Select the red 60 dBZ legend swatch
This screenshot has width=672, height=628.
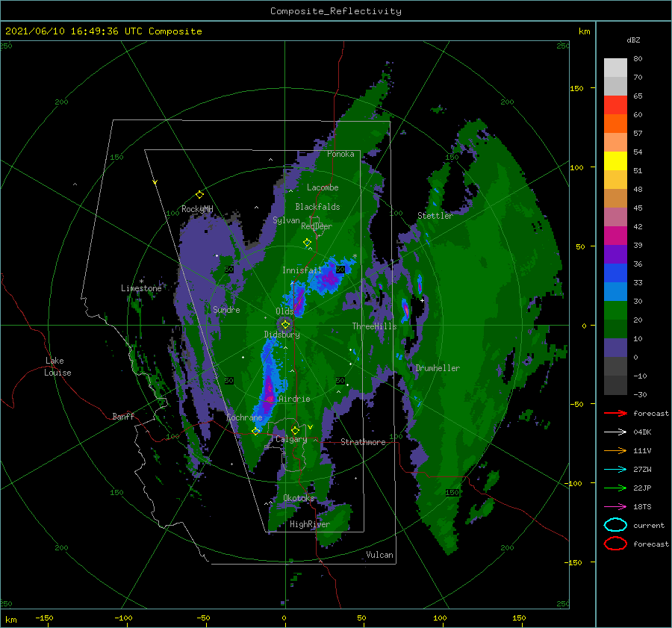coord(615,105)
